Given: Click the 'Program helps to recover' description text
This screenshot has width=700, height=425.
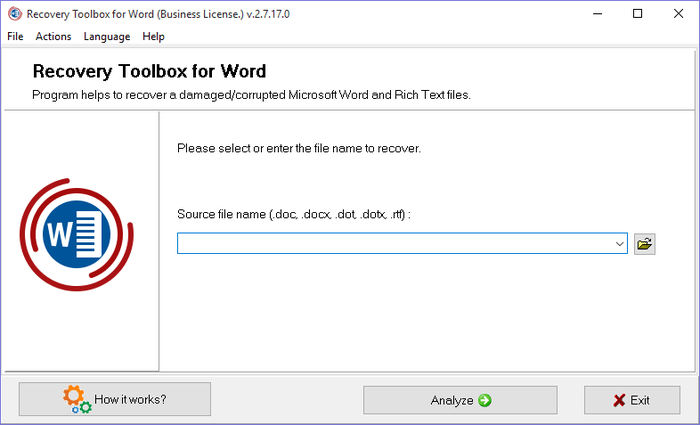Looking at the screenshot, I should coord(251,95).
